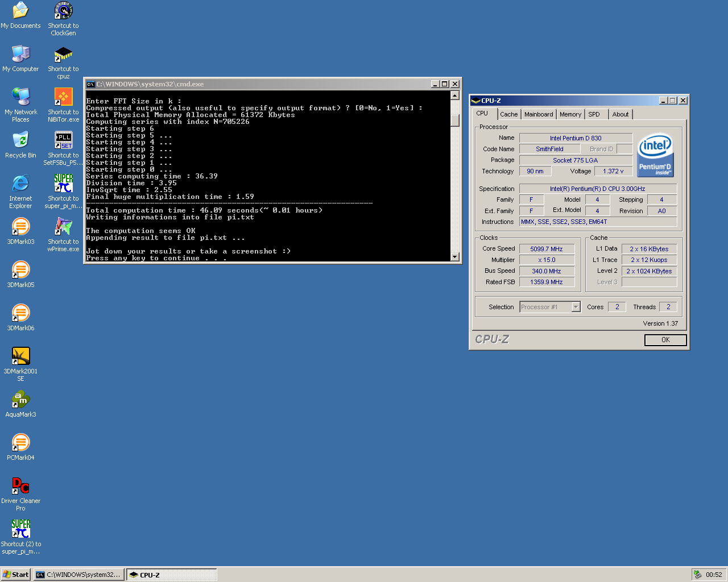Click the Intel Pentium D logo in CPU-Z

(655, 155)
